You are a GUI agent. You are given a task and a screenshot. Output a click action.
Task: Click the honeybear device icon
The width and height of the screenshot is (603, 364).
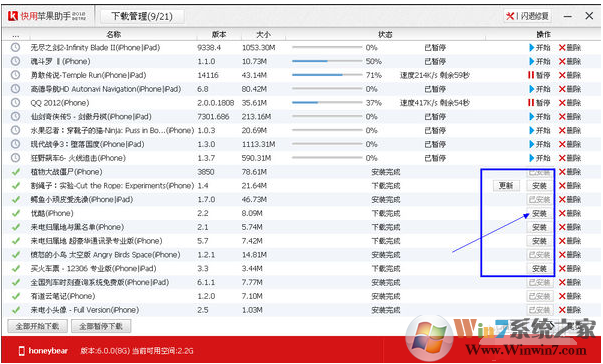point(22,351)
